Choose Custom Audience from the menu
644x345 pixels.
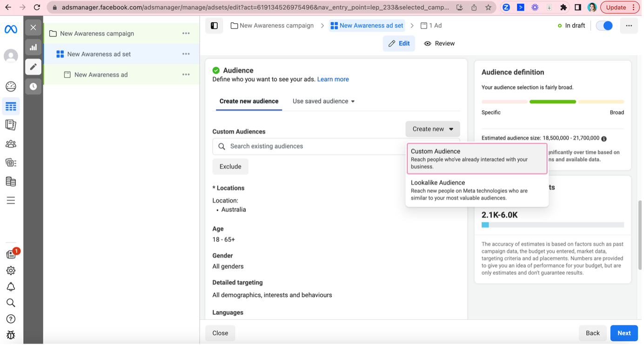(x=476, y=159)
